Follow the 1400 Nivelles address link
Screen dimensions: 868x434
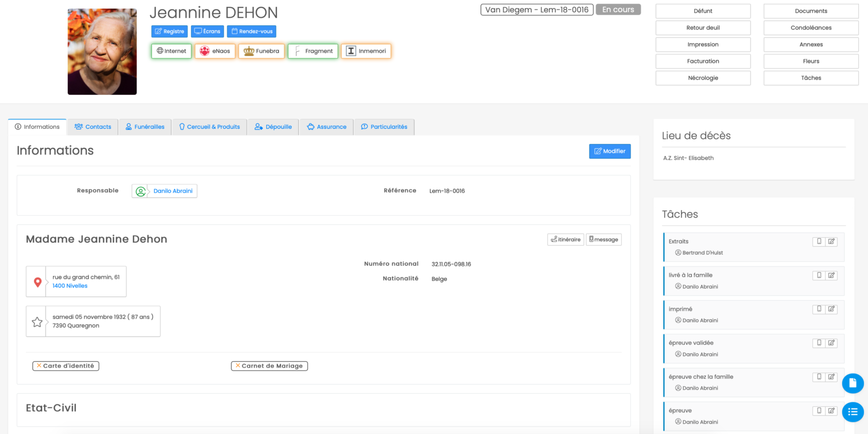(x=70, y=286)
